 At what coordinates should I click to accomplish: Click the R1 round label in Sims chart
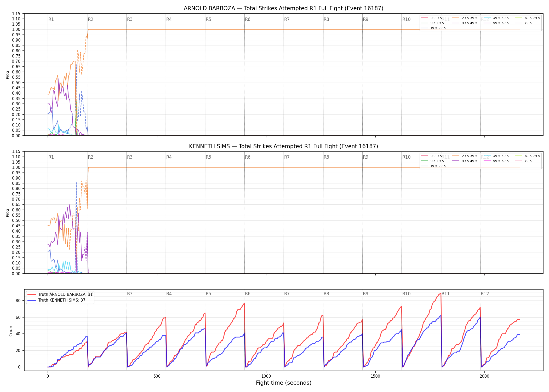pos(51,157)
